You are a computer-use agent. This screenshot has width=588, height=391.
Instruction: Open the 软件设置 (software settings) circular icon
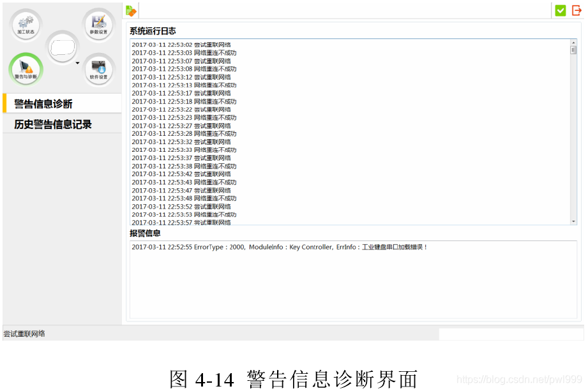point(98,70)
